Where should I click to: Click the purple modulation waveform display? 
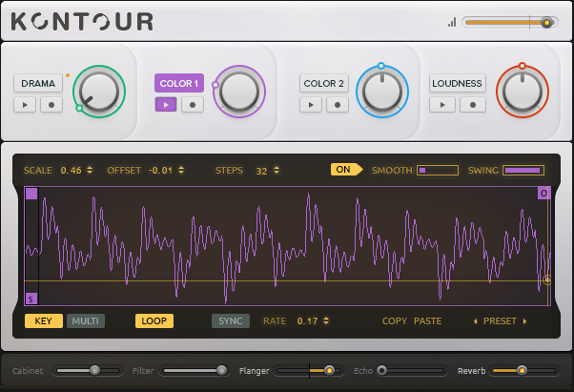pos(287,246)
